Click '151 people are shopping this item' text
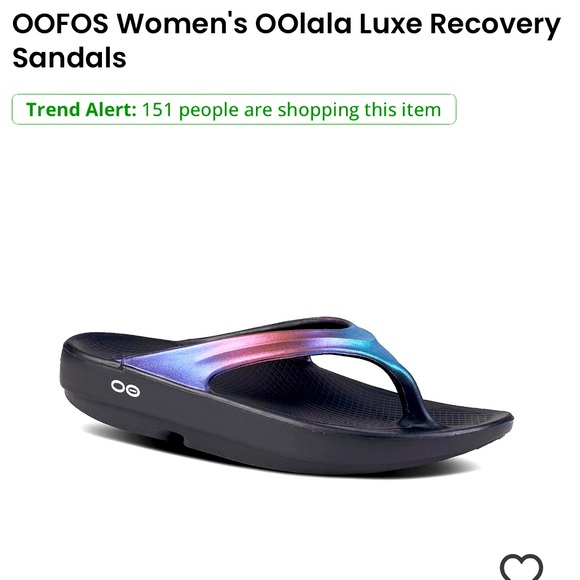 (x=291, y=110)
